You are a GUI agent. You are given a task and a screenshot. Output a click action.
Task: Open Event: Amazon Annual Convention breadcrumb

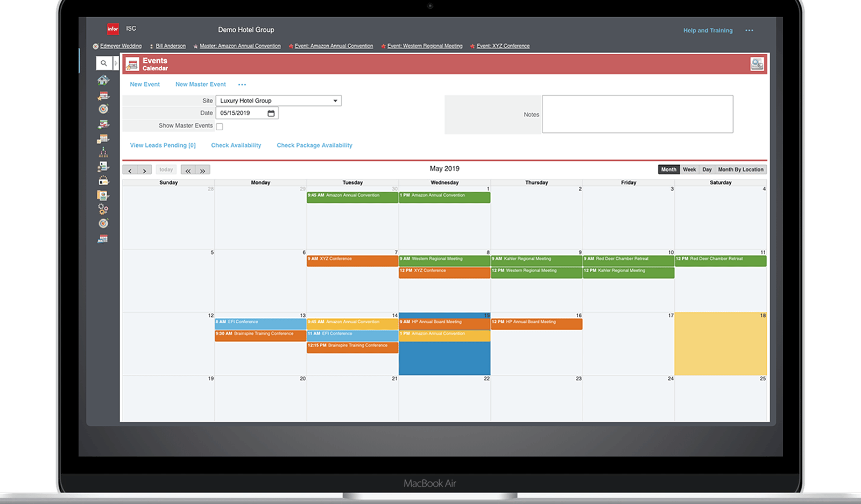click(x=334, y=46)
